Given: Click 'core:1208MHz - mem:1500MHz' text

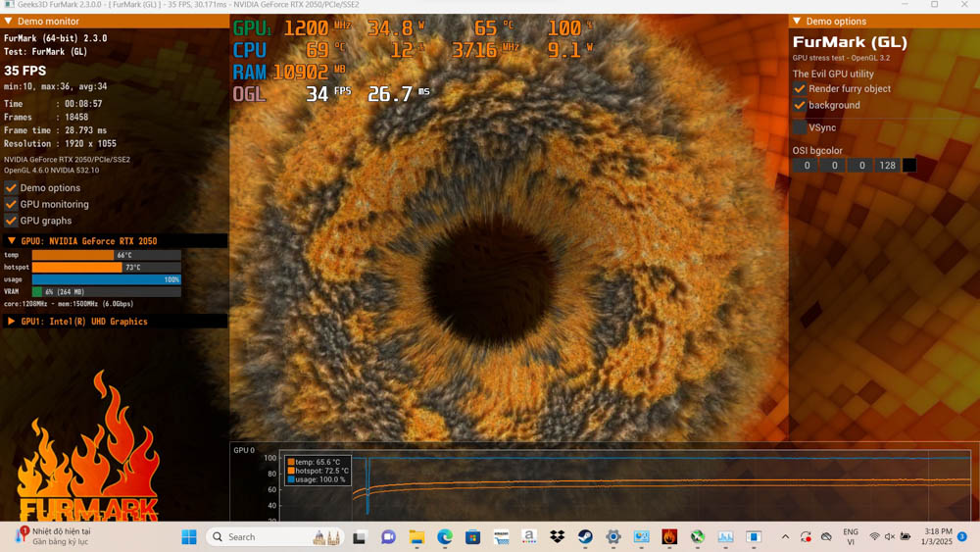Looking at the screenshot, I should (69, 304).
